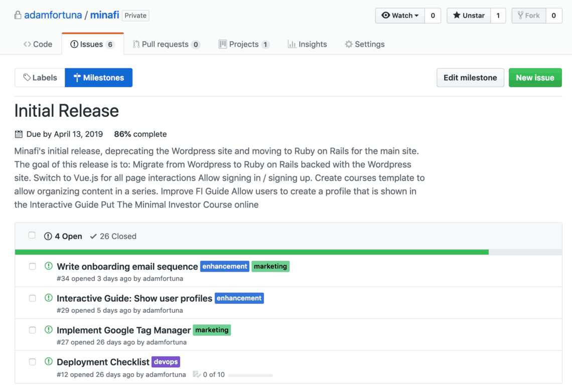Select the checkbox for the Deployment Checklist issue
Image resolution: width=572 pixels, height=392 pixels.
(33, 361)
